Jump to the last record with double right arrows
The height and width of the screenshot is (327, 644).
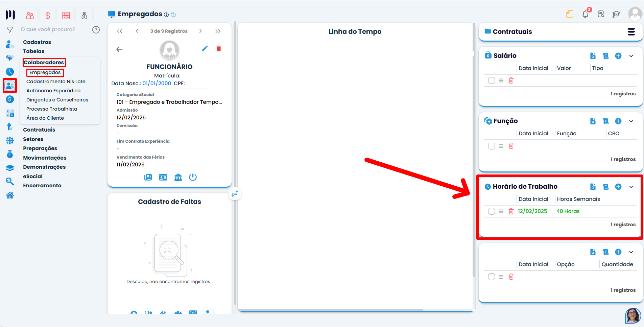coord(218,31)
